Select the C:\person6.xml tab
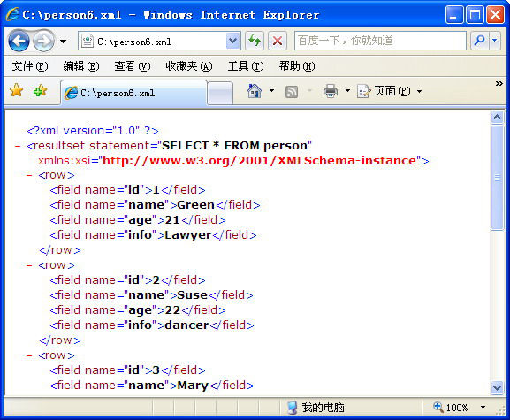510x420 pixels. coord(133,93)
